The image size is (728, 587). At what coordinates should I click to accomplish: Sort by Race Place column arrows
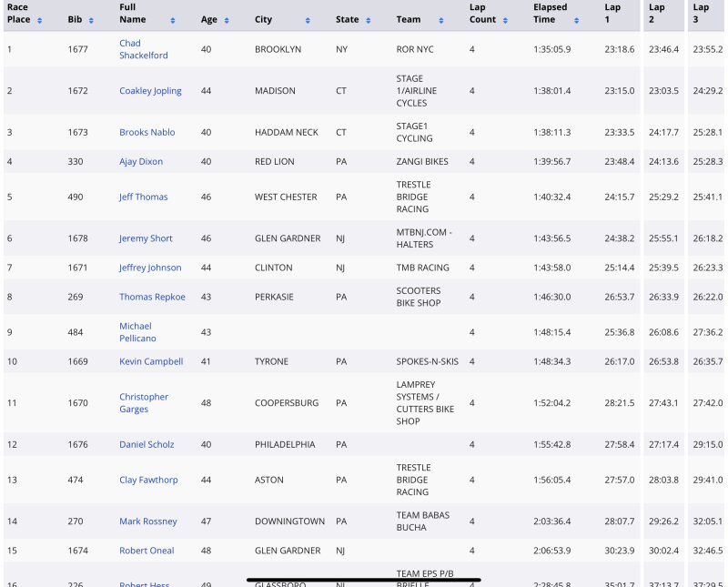click(39, 20)
